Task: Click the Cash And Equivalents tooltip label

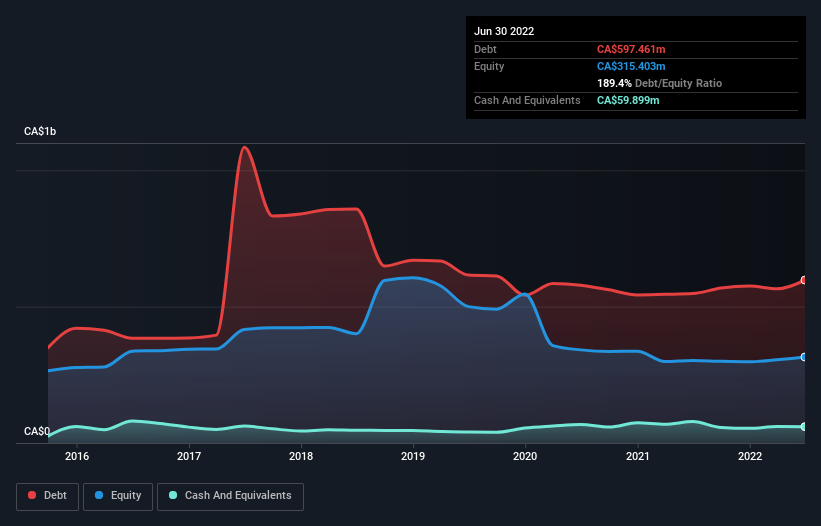Action: pos(527,100)
